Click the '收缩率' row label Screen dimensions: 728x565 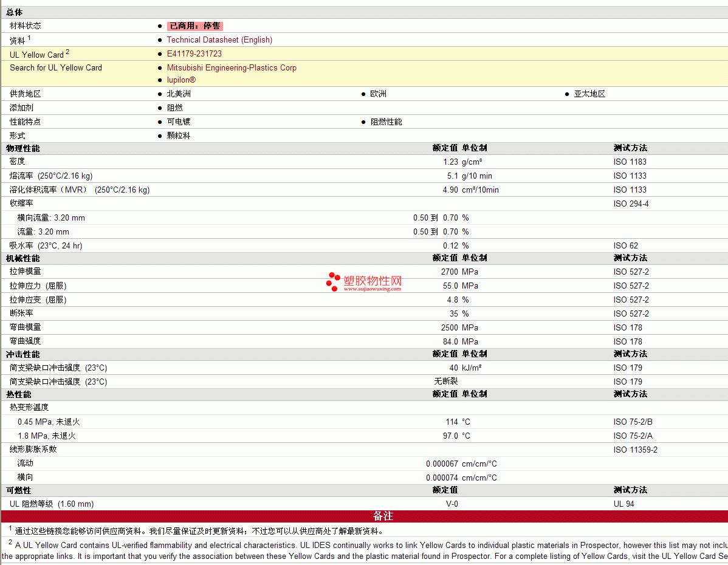coord(21,204)
